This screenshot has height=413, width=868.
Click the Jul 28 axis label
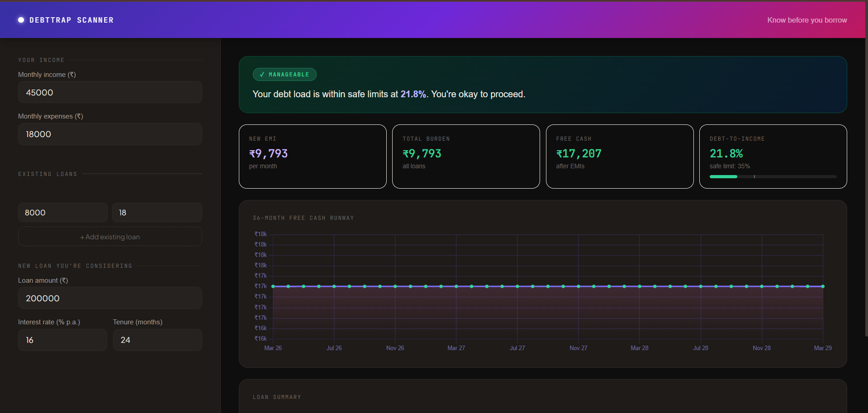[x=701, y=348]
